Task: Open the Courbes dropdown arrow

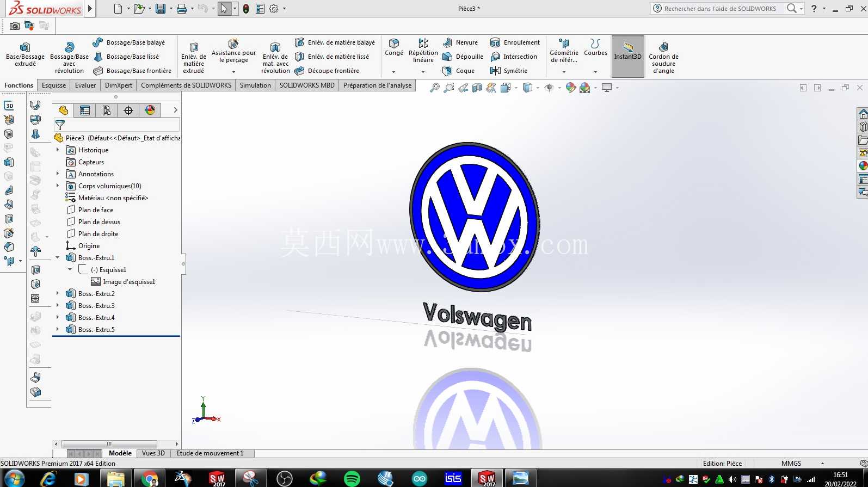Action: pos(595,72)
